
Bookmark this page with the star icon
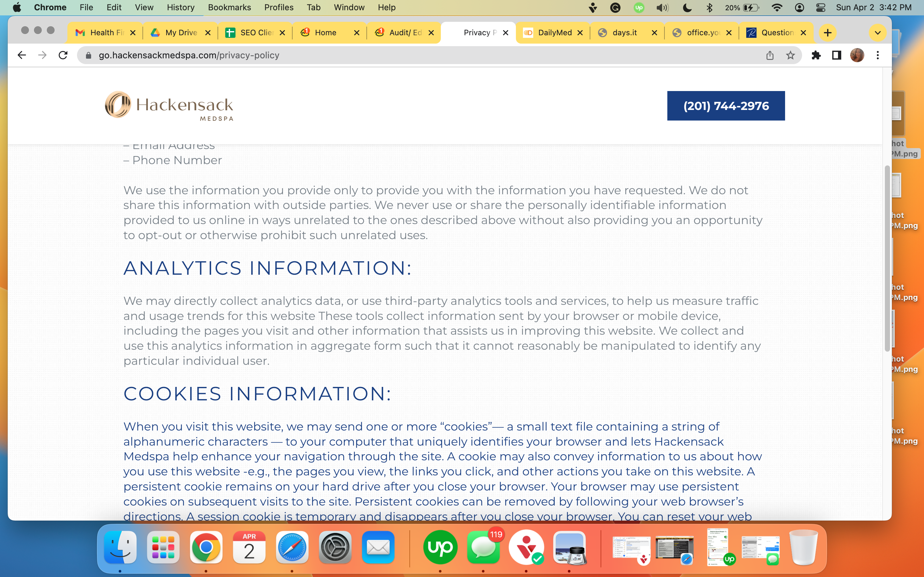(x=790, y=55)
